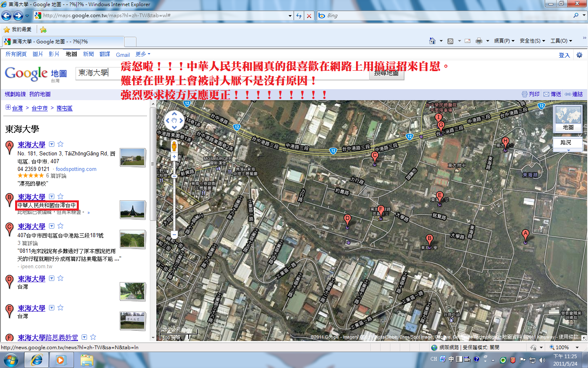Viewport: 588px width, 368px height.
Task: Print the page using the command bar printer
Action: coord(479,41)
